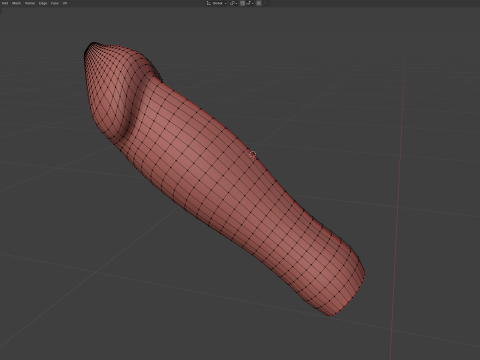Viewport: 480px width, 360px height.
Task: Open the proportional editing falloff dropdown
Action: pos(266,3)
